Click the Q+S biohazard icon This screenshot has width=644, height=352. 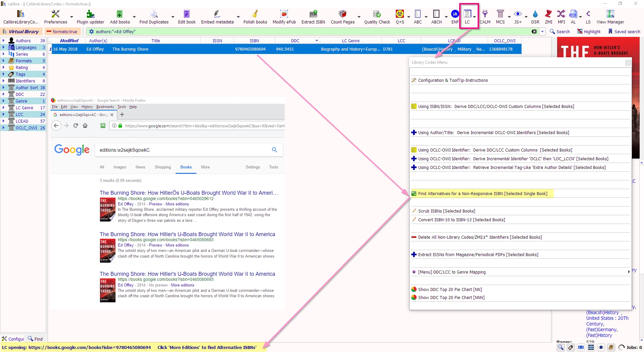pos(400,17)
